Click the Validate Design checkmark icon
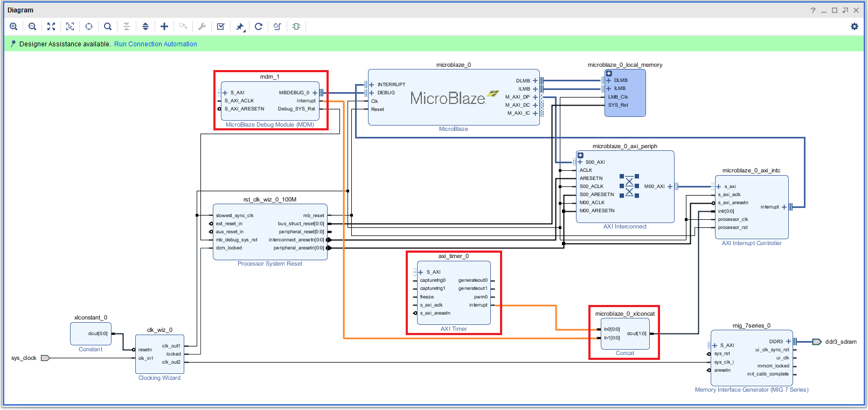868x410 pixels. point(221,26)
